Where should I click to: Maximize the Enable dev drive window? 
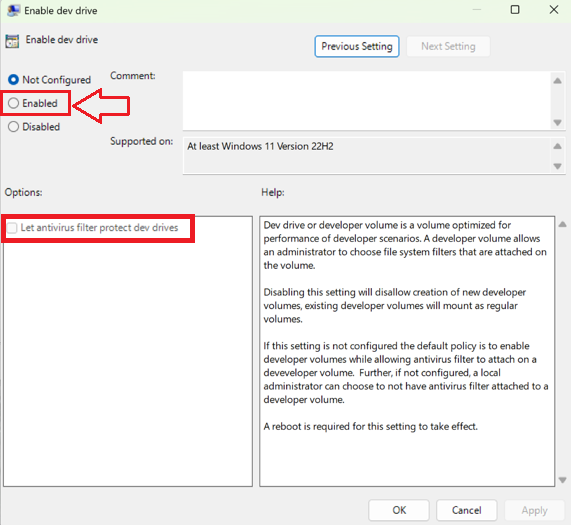pyautogui.click(x=515, y=9)
